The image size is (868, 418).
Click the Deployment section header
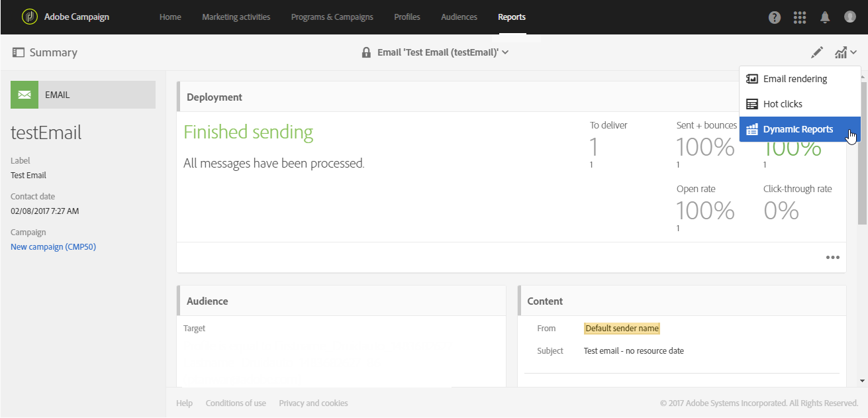point(215,97)
